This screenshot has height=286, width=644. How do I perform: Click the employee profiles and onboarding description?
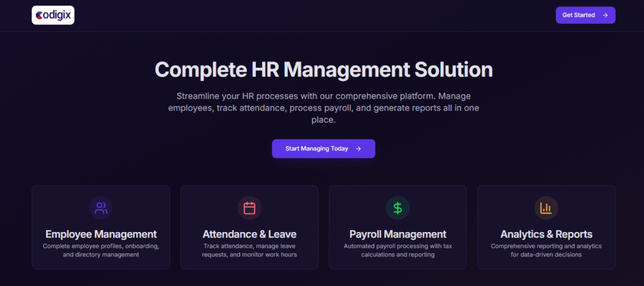tap(101, 250)
